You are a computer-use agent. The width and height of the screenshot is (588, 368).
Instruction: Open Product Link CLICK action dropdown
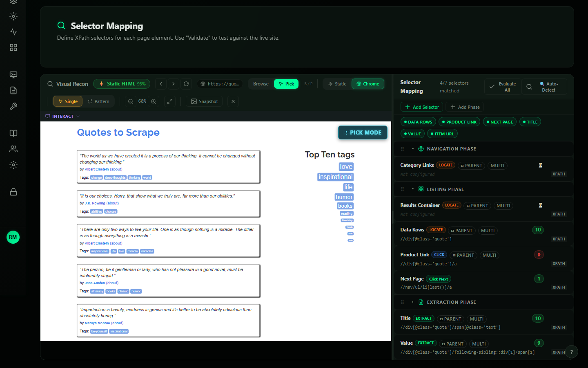coord(439,255)
